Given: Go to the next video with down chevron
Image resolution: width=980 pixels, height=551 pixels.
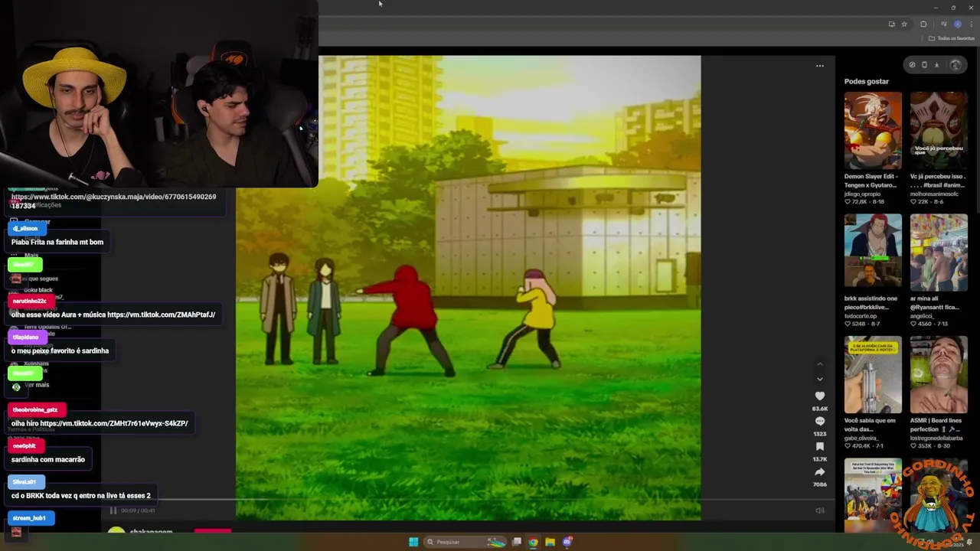Looking at the screenshot, I should pyautogui.click(x=819, y=379).
